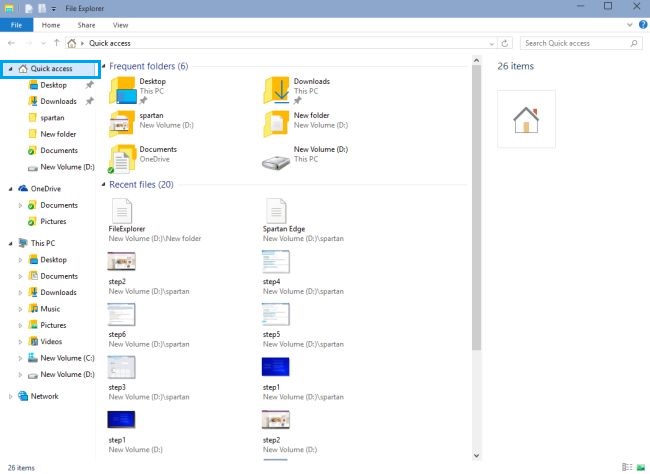The image size is (650, 474).
Task: Click the Help question mark icon
Action: [x=643, y=24]
